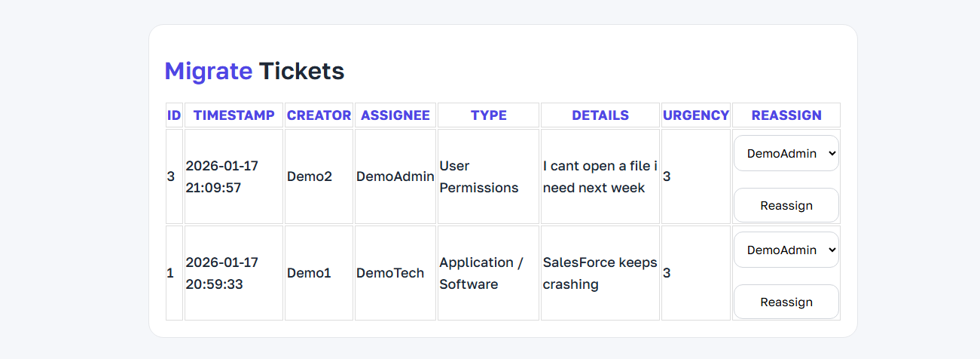This screenshot has height=359, width=980.
Task: Click the User Permissions type cell
Action: pos(479,176)
